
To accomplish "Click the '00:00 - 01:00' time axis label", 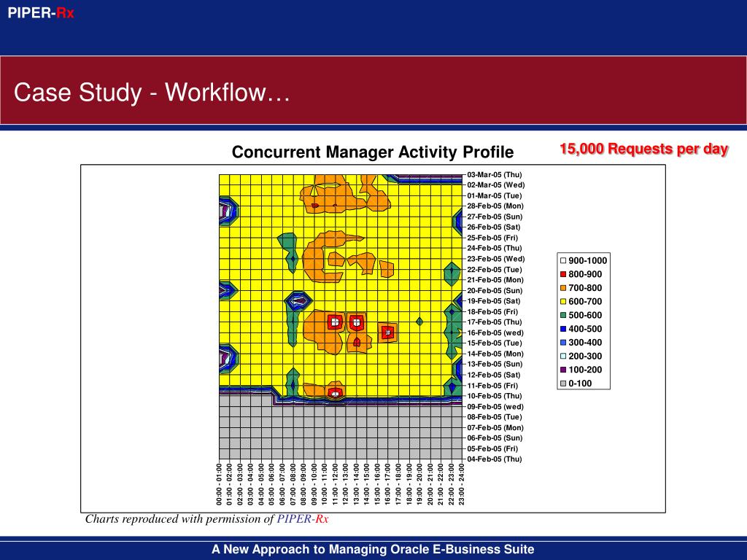I will coord(219,484).
